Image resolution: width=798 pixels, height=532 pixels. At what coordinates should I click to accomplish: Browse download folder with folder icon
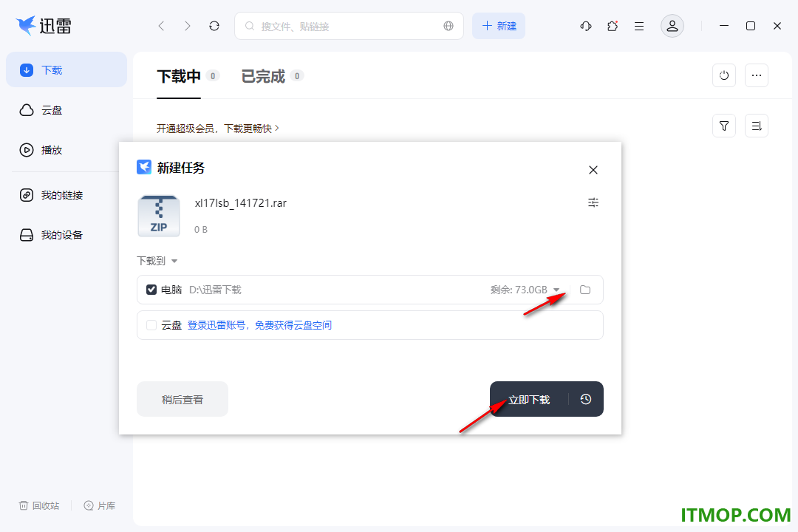click(x=585, y=290)
